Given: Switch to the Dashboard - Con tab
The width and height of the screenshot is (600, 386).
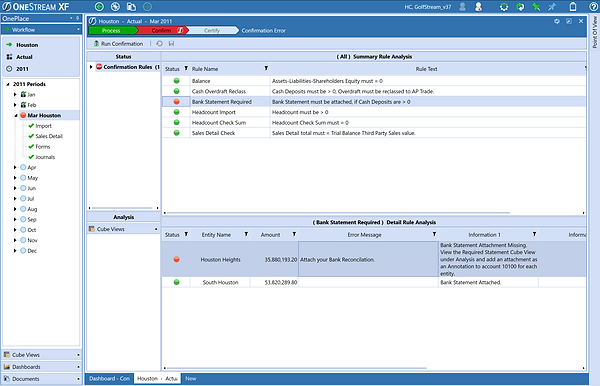Looking at the screenshot, I should (x=109, y=378).
